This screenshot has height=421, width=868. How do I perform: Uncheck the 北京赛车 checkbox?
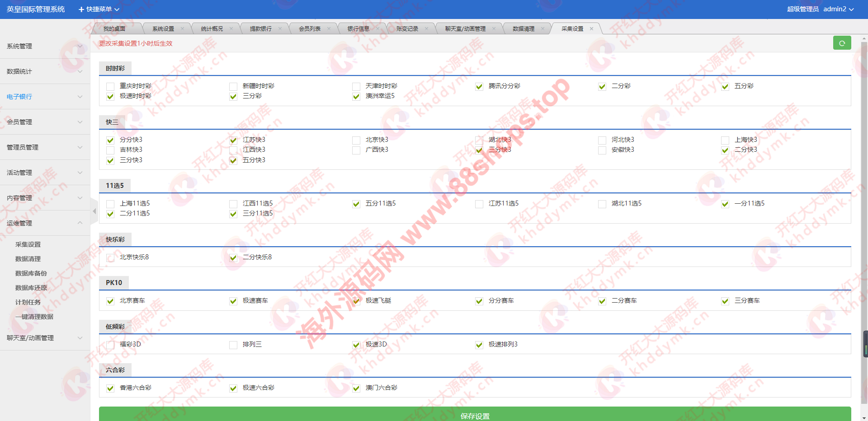coord(110,301)
